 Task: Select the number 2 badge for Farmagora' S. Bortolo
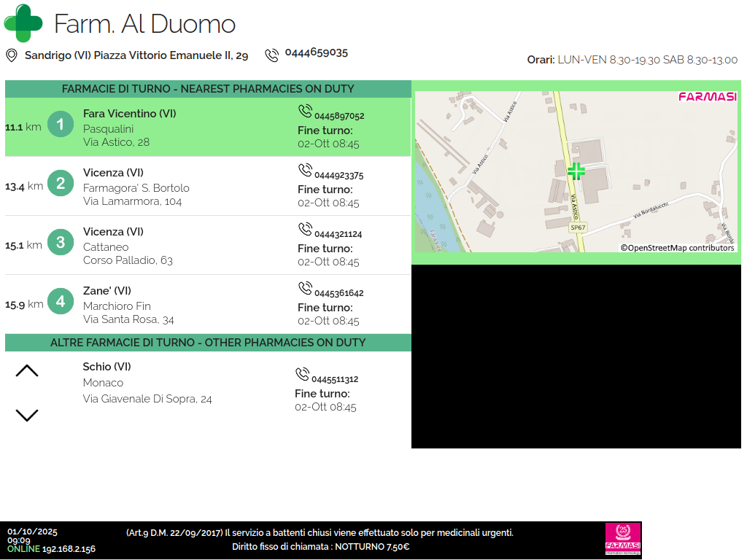[x=61, y=184]
